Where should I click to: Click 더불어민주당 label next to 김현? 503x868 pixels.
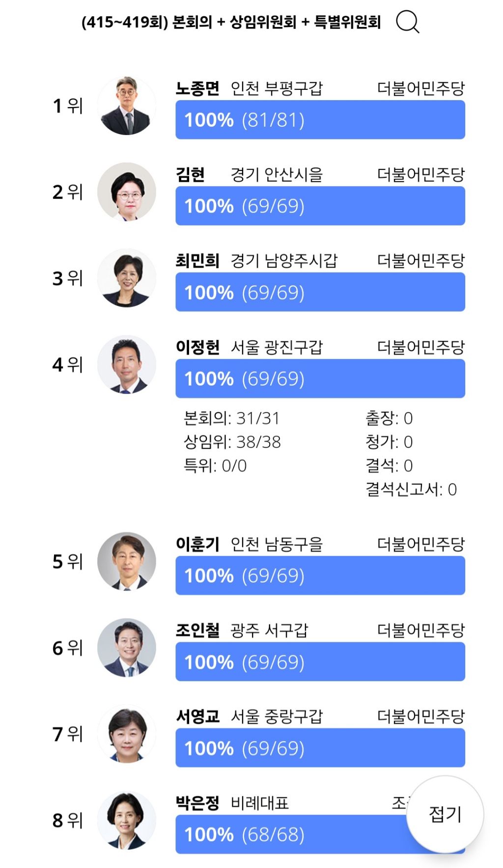[420, 173]
